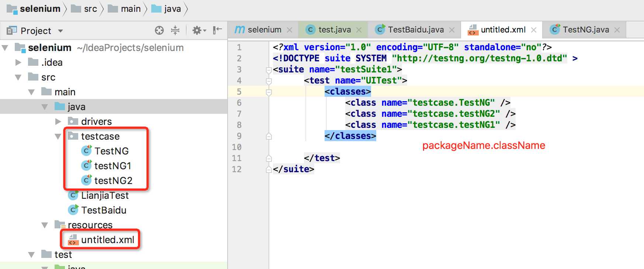Image resolution: width=644 pixels, height=269 pixels.
Task: Close the test.java tab
Action: [x=359, y=30]
